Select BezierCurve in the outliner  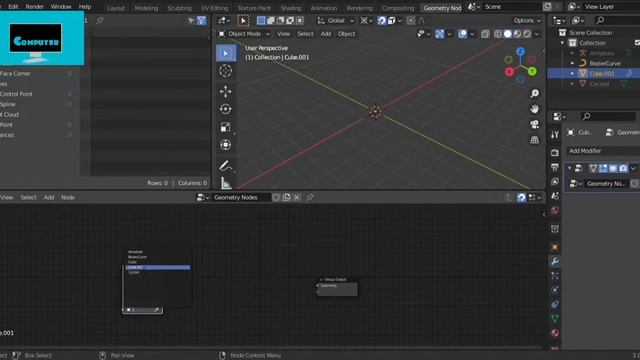click(x=604, y=63)
